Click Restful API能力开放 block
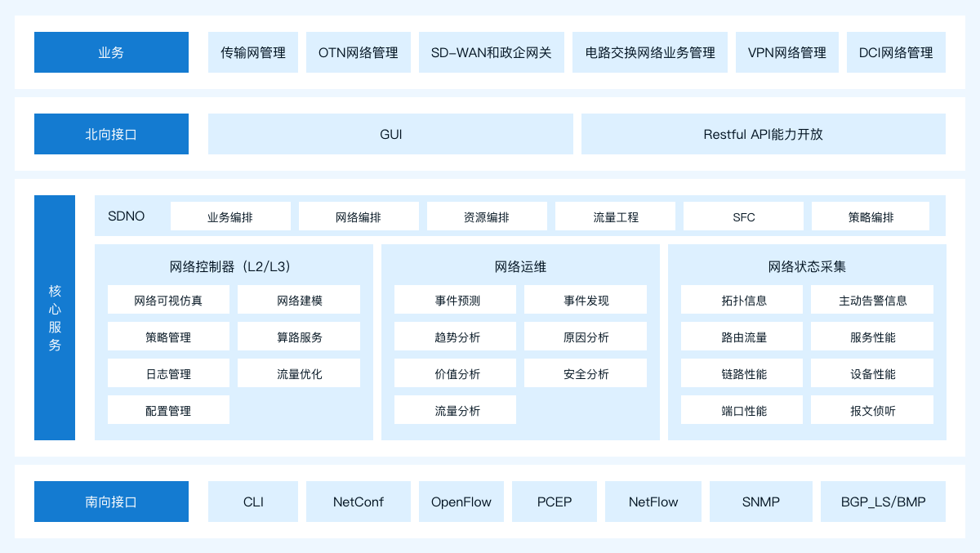 coord(764,134)
